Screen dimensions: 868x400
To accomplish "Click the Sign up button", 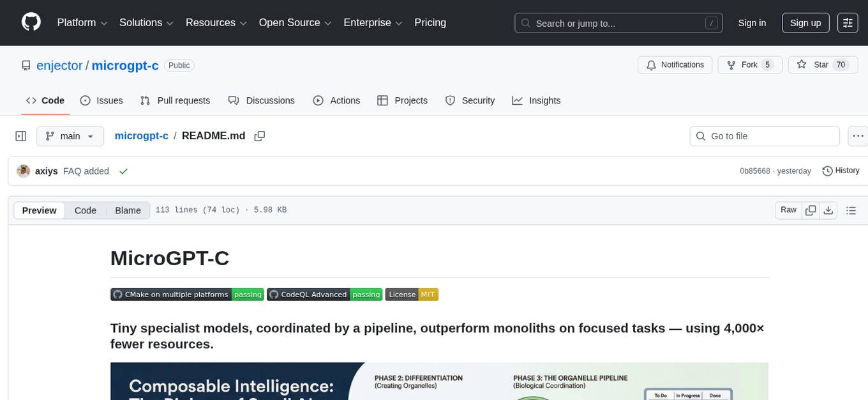I will click(805, 22).
